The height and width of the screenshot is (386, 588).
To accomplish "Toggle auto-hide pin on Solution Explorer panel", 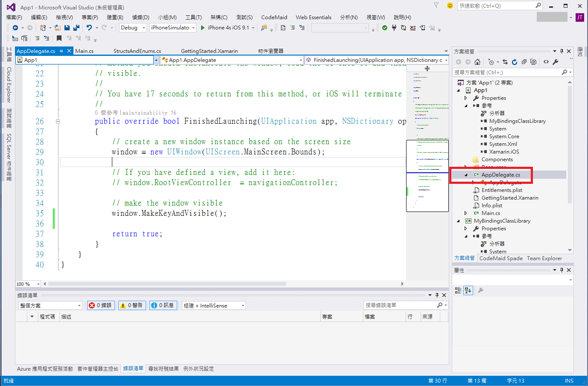I will [562, 51].
